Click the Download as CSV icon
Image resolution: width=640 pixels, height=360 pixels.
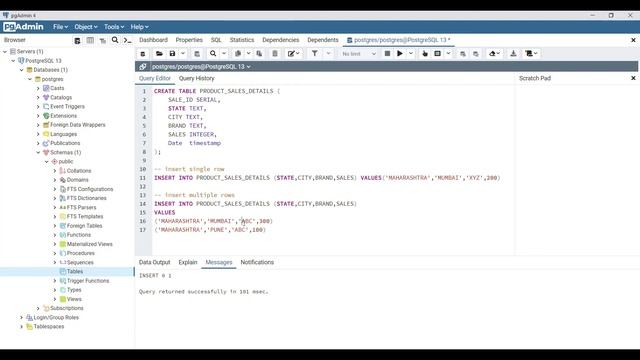(x=513, y=53)
